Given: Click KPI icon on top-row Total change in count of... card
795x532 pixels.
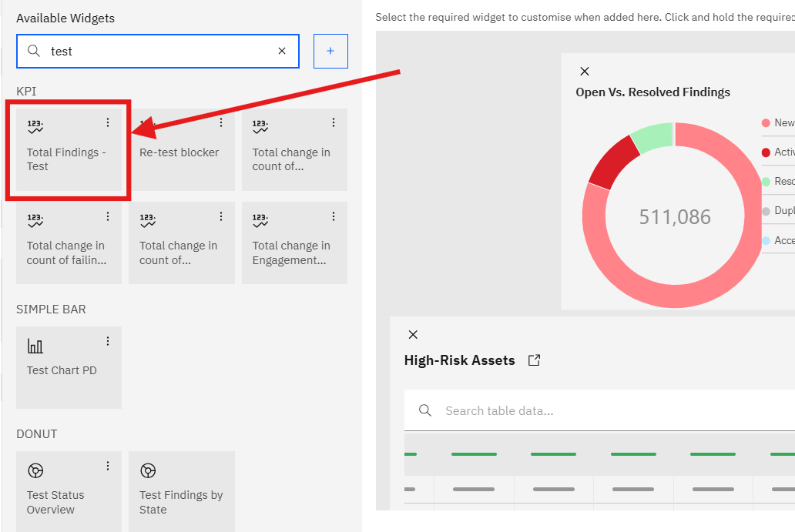Looking at the screenshot, I should point(260,127).
